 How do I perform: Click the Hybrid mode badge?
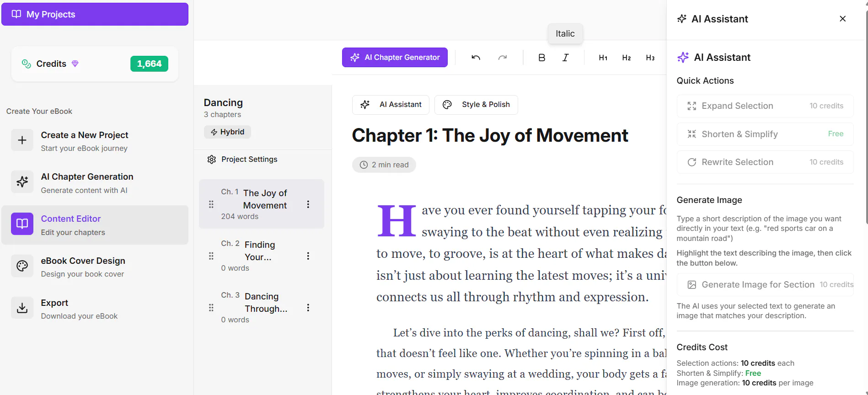[227, 132]
